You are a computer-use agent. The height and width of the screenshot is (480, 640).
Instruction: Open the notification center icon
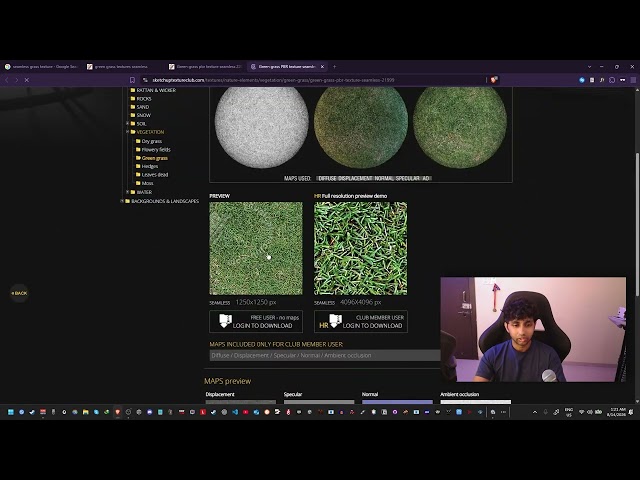(632, 412)
